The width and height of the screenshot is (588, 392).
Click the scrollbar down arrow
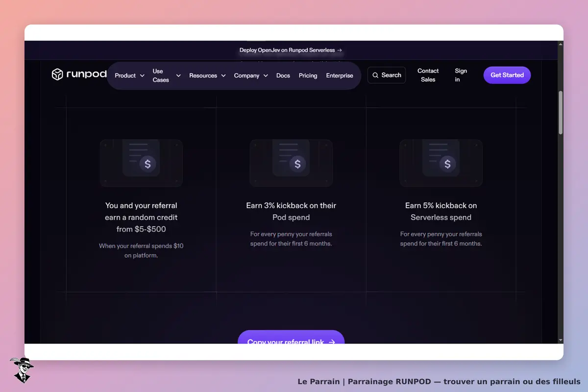[561, 340]
